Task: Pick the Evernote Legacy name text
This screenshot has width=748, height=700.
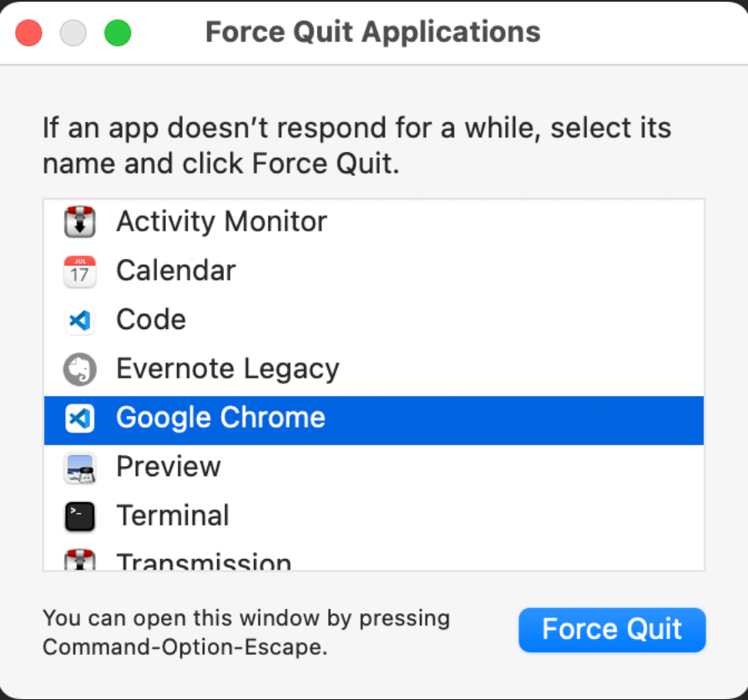Action: click(x=227, y=369)
